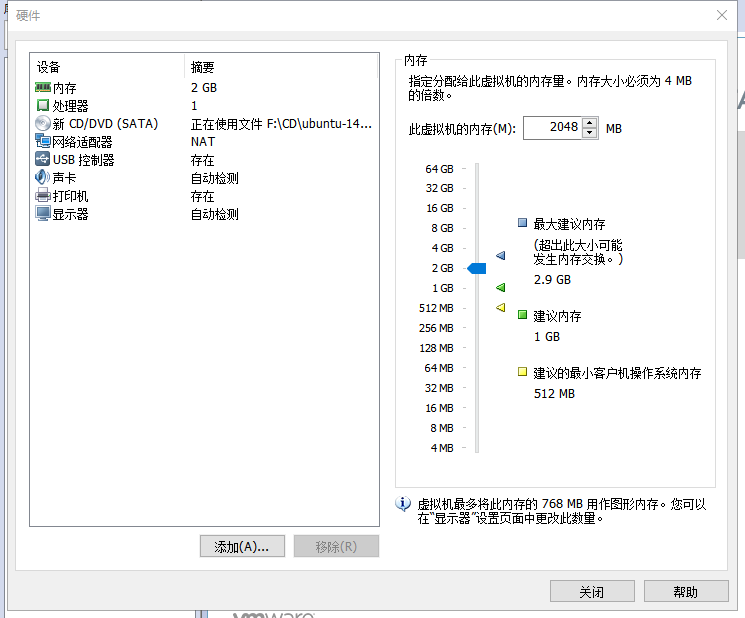Click the 64 MB slider tick label
The height and width of the screenshot is (618, 745).
[439, 368]
